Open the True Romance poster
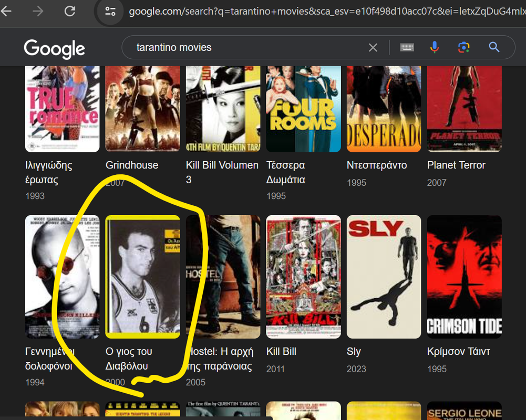 pyautogui.click(x=63, y=109)
